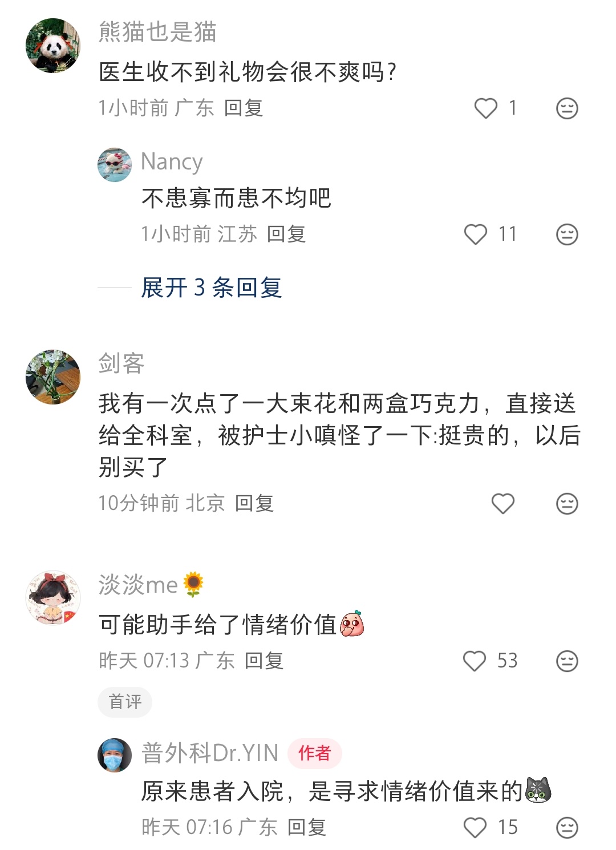
Task: Tap dislike face icon on Nancy's reply
Action: pyautogui.click(x=567, y=234)
